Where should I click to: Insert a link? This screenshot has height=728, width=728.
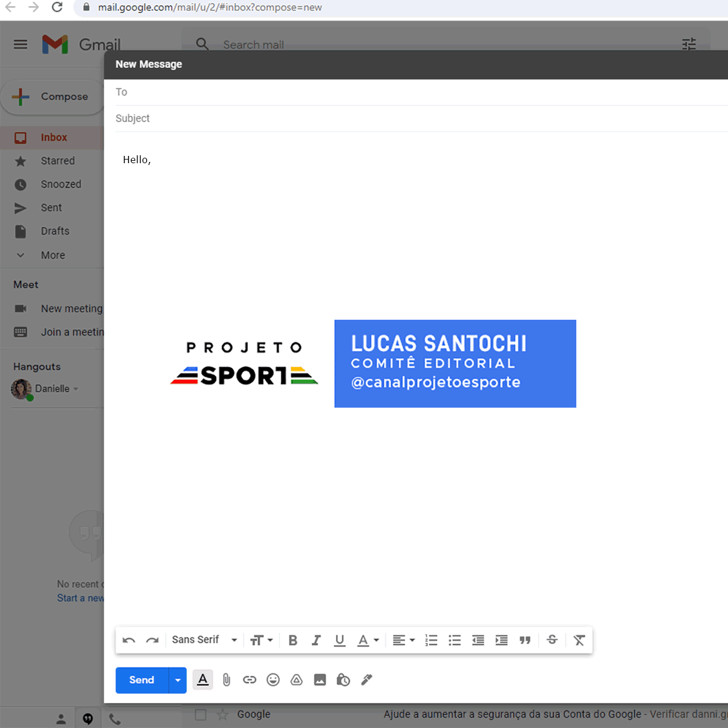250,680
